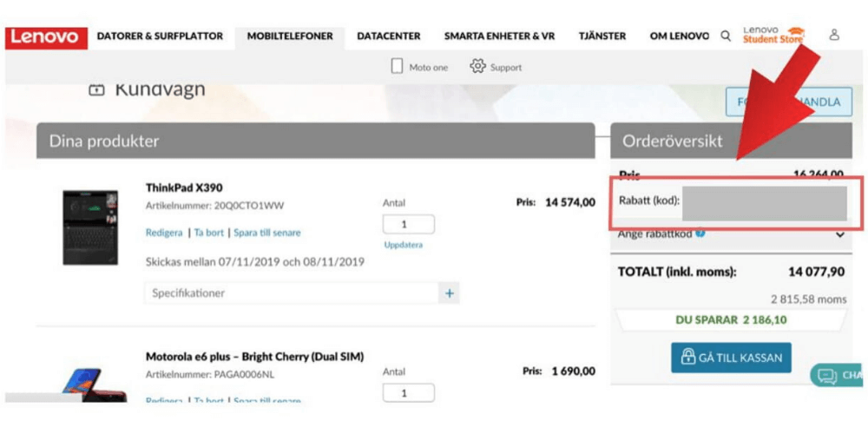Open the chat bubble widget
868x434 pixels.
837,376
